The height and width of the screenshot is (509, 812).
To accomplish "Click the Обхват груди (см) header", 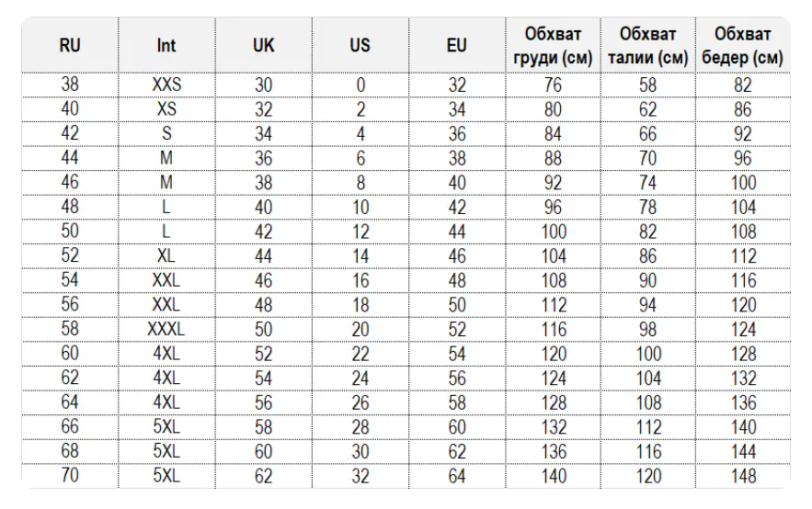I will (x=553, y=45).
